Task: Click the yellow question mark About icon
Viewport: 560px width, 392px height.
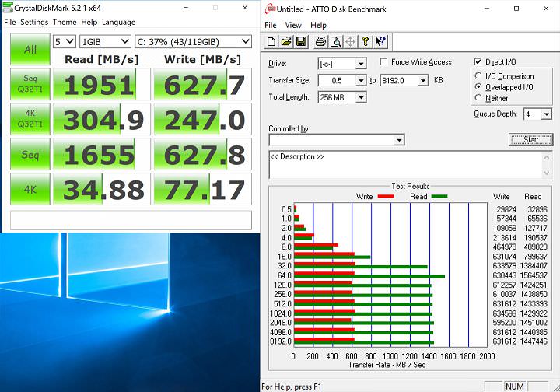Action: coord(366,42)
